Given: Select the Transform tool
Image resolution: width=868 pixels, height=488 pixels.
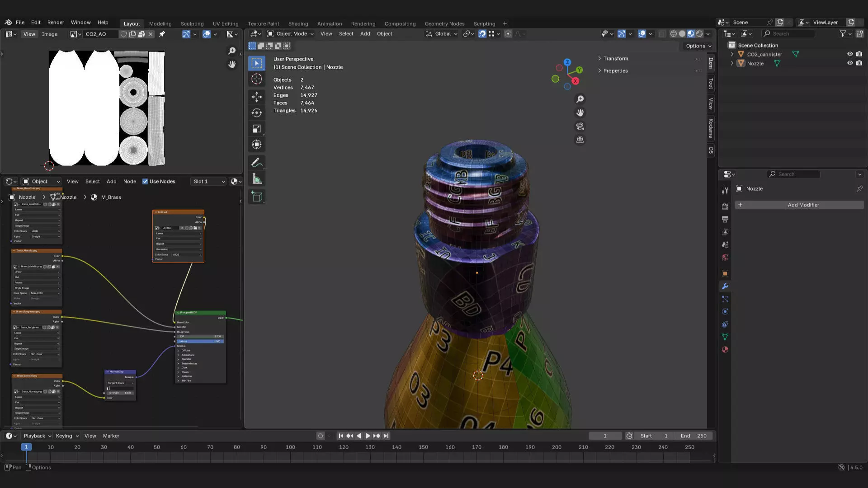Looking at the screenshot, I should point(257,145).
